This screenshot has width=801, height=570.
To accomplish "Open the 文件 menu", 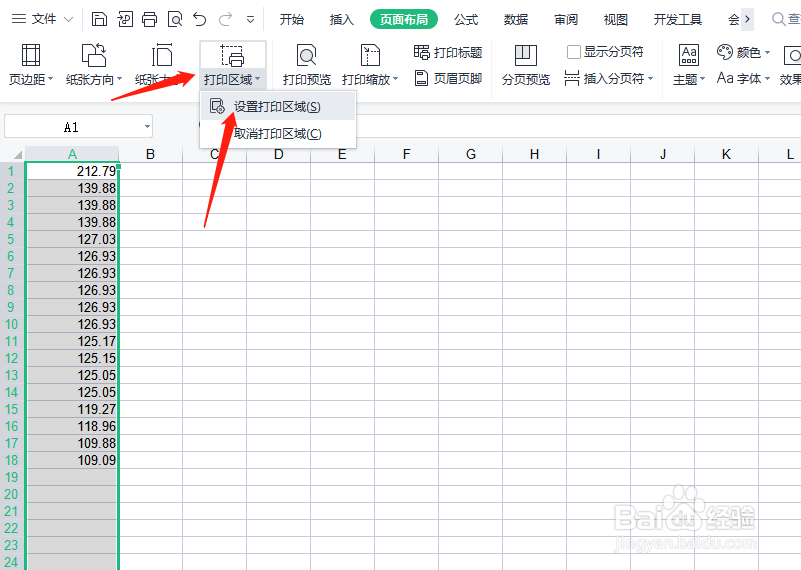I will [x=42, y=19].
